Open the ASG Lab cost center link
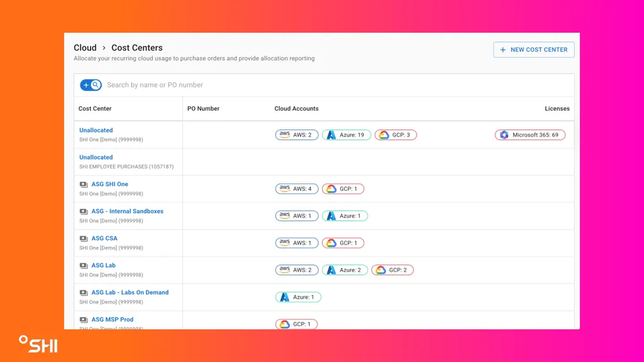Viewport: 644px width, 362px height. [104, 266]
